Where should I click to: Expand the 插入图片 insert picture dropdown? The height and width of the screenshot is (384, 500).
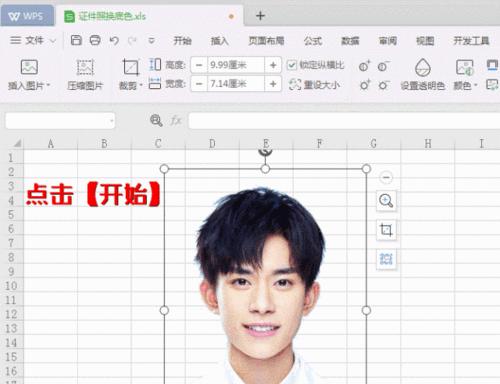click(48, 85)
